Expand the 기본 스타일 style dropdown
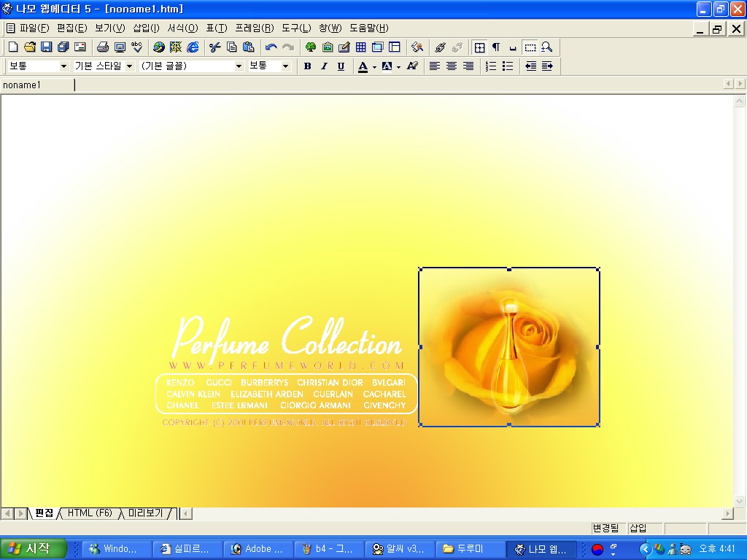Viewport: 747px width, 560px height. click(x=129, y=66)
